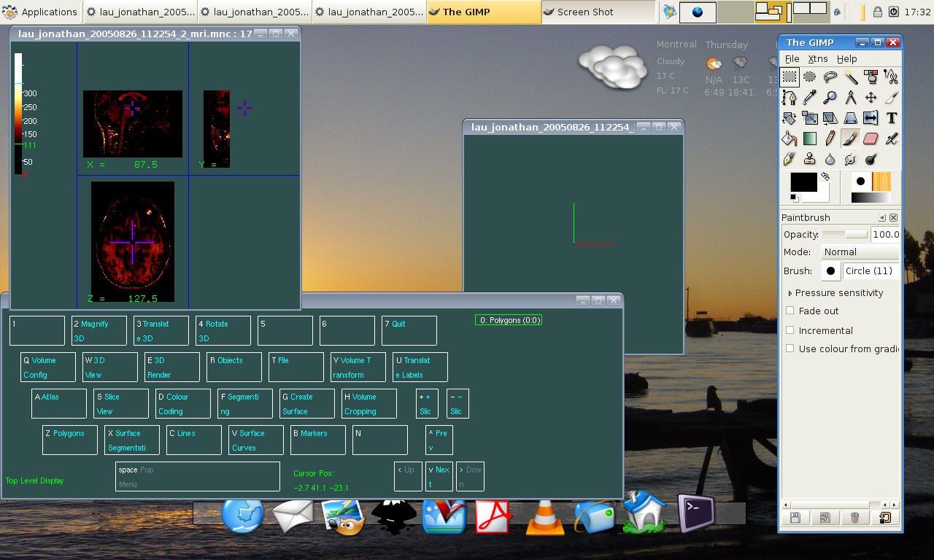Screen dimensions: 934x560
Task: Click the B Markers button
Action: [317, 440]
